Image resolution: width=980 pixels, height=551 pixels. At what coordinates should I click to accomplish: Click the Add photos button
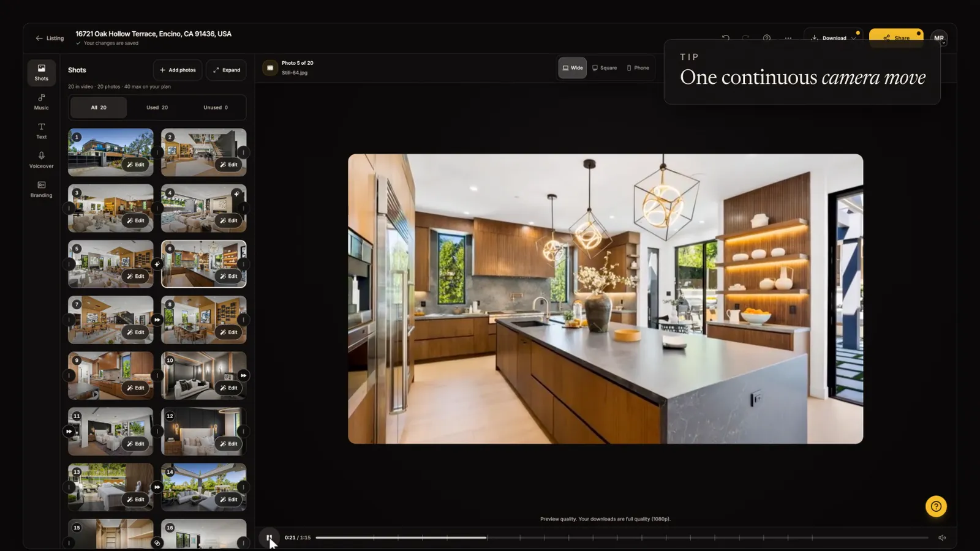tap(178, 70)
